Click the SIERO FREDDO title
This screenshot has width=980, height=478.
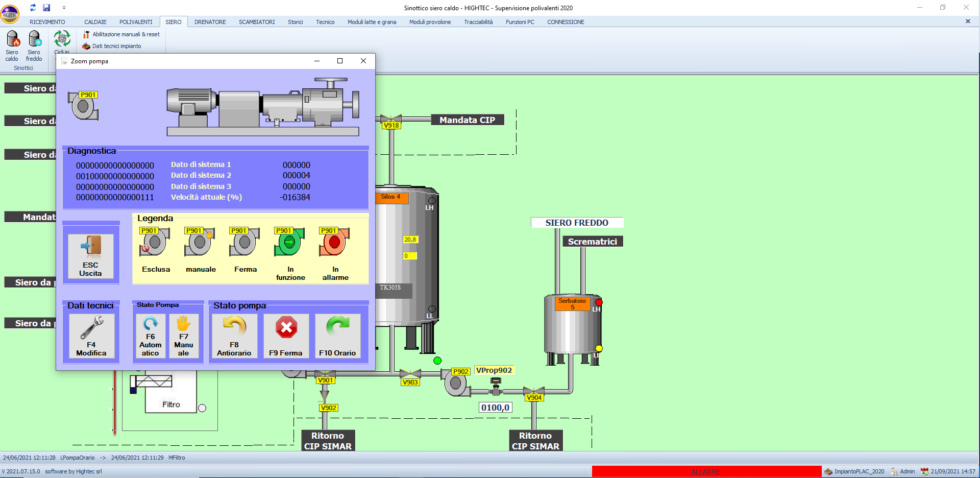(x=577, y=223)
